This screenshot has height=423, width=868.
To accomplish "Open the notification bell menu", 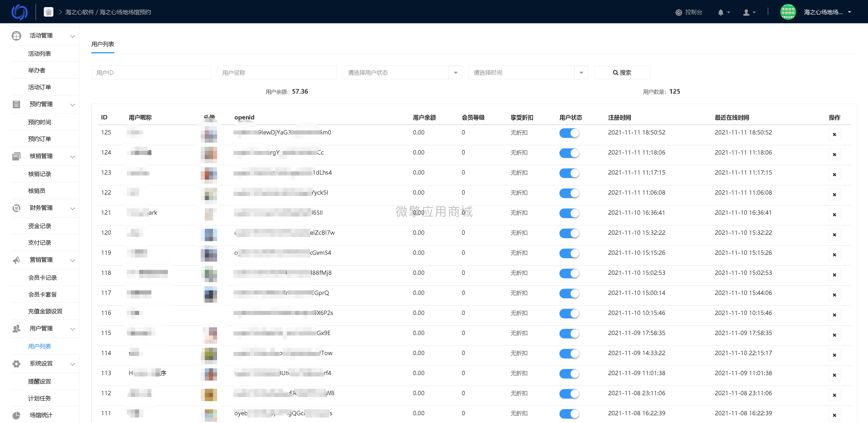I will pyautogui.click(x=721, y=13).
